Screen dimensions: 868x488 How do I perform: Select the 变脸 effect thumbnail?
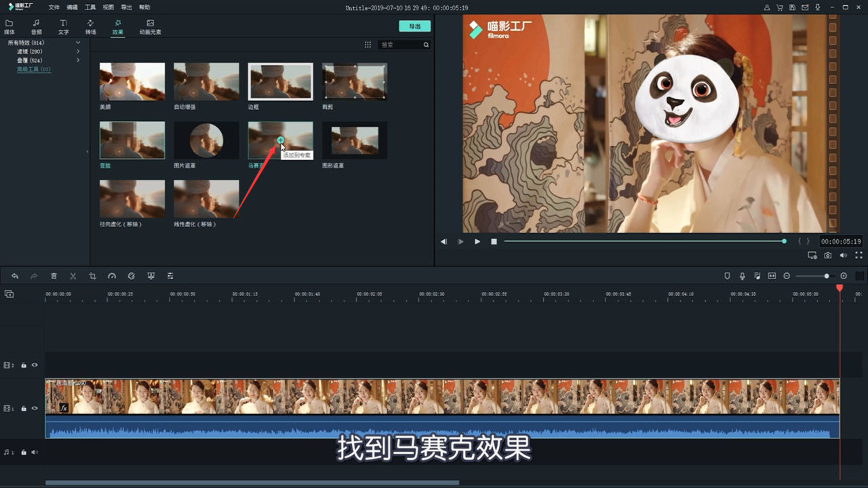(132, 140)
